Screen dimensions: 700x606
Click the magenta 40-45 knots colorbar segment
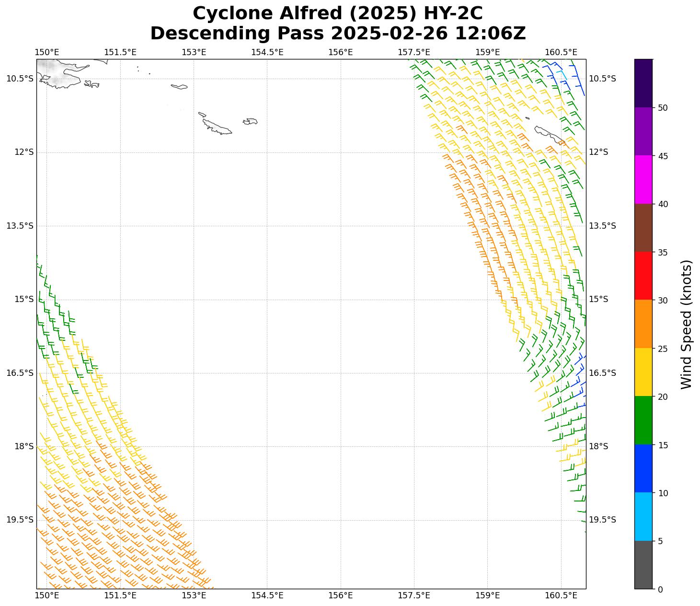pyautogui.click(x=643, y=179)
